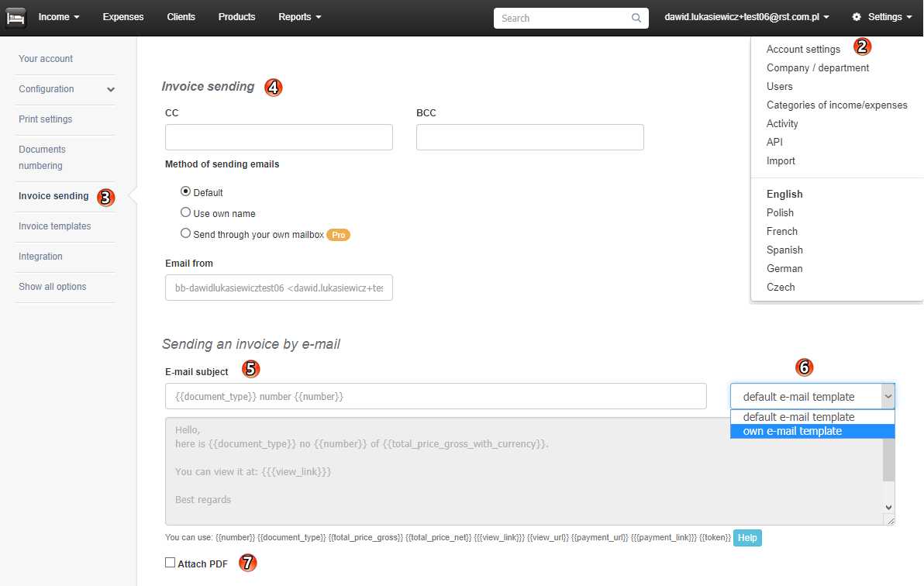
Task: Expand the Configuration sidebar section
Action: (65, 89)
